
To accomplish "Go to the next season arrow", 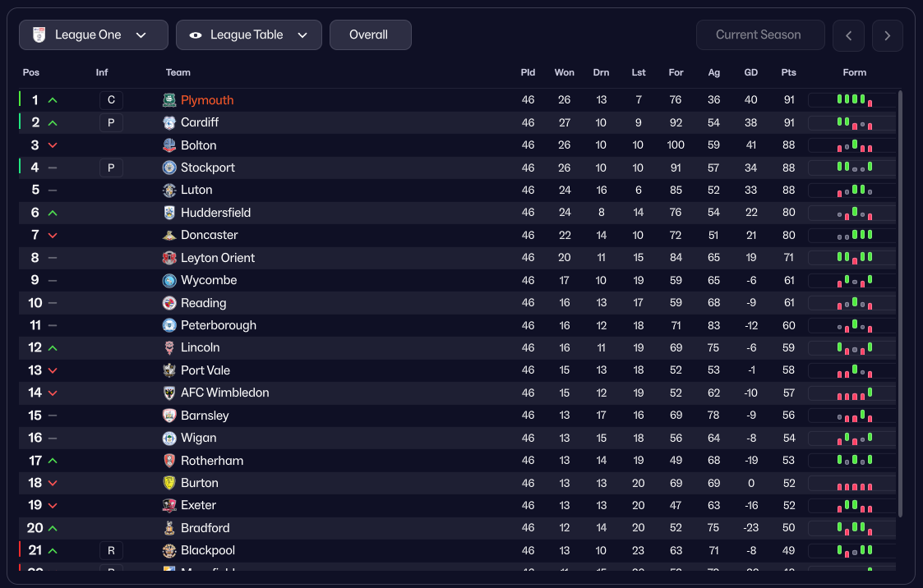I will (888, 35).
